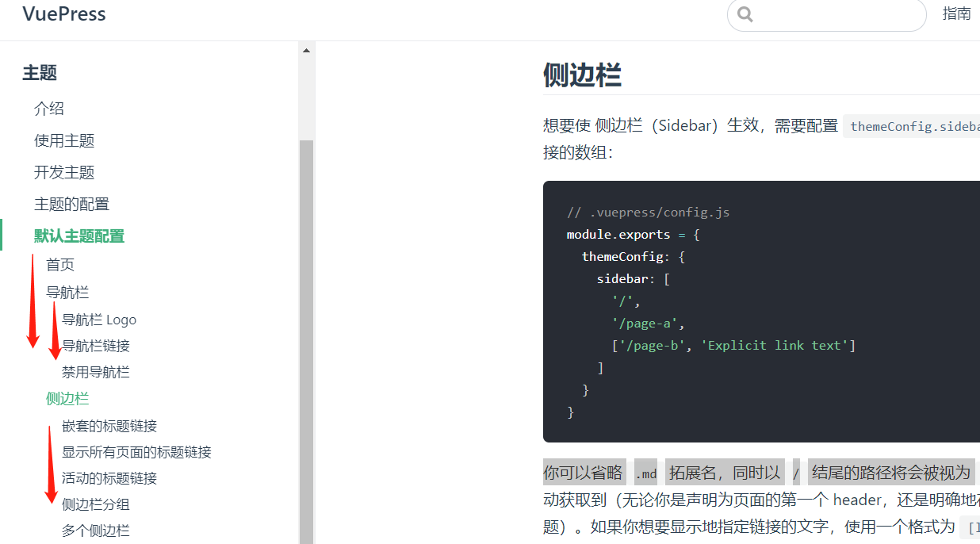This screenshot has height=544, width=980.
Task: Open 导航栏 Logo sub-heading link
Action: [99, 320]
